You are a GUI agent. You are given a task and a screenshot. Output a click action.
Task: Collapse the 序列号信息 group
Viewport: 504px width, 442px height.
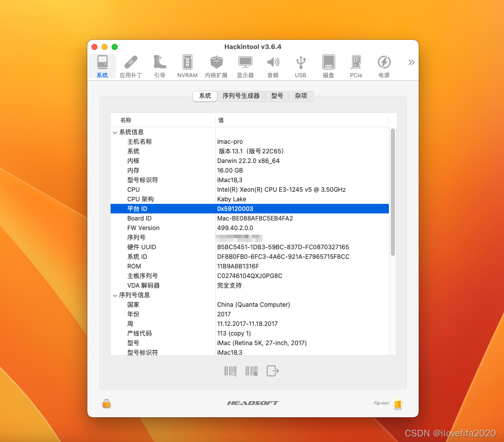(115, 295)
